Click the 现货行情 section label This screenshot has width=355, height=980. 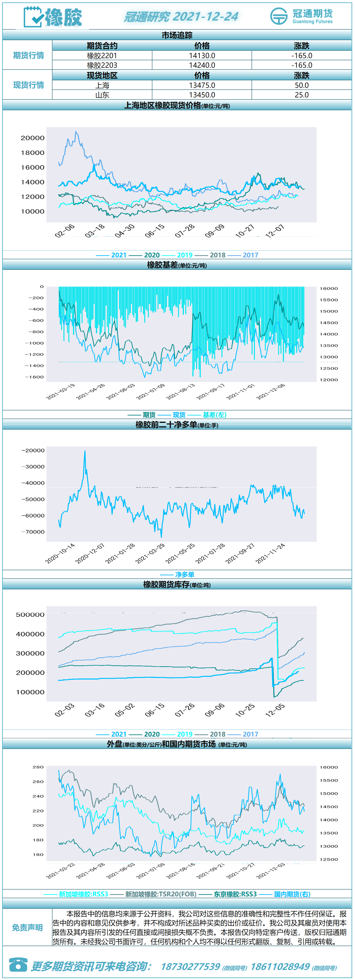coord(28,85)
